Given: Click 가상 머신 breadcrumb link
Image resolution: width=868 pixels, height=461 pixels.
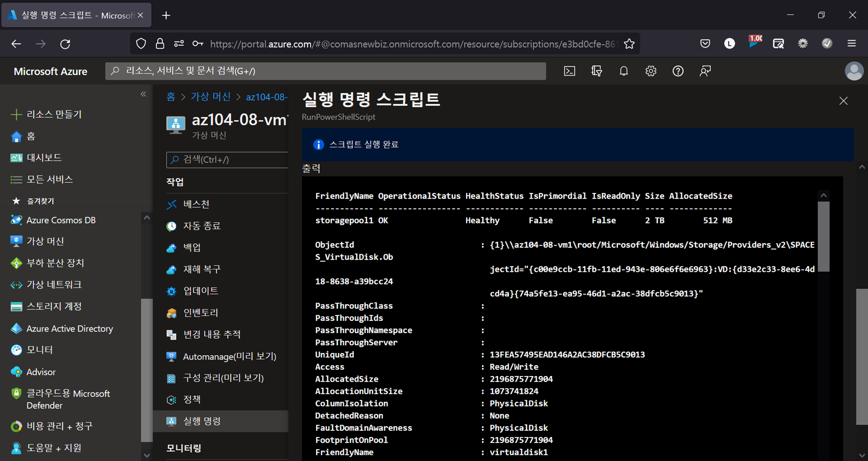Looking at the screenshot, I should click(211, 97).
